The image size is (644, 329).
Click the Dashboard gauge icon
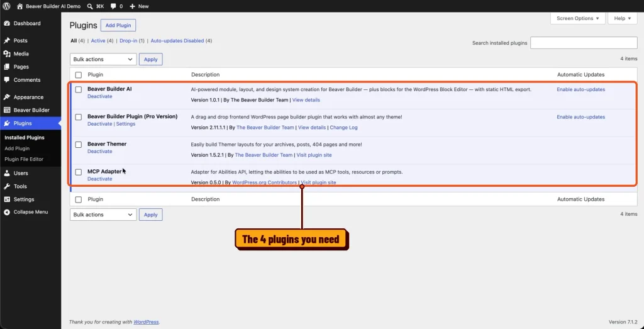7,23
